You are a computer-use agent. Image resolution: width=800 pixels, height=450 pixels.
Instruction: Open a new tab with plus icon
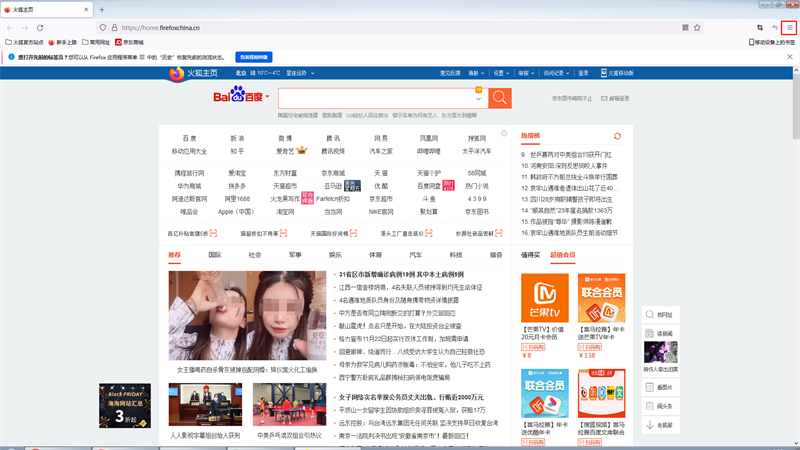pyautogui.click(x=102, y=9)
